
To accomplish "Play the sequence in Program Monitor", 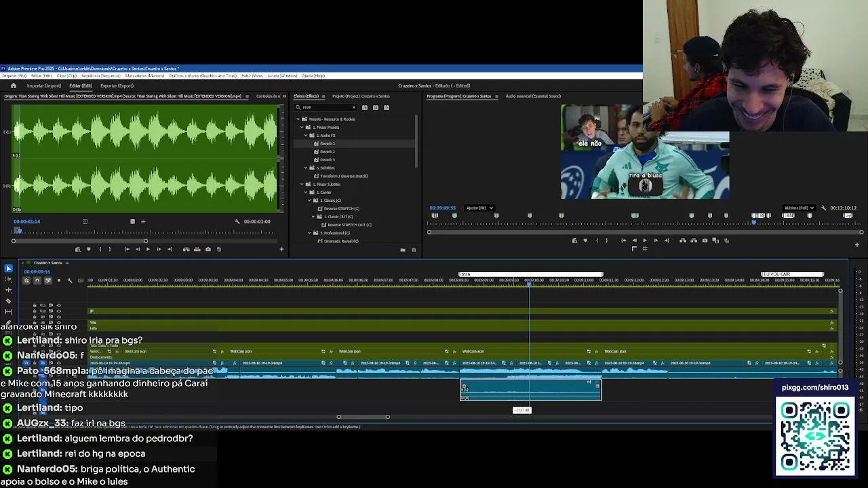I will click(645, 240).
